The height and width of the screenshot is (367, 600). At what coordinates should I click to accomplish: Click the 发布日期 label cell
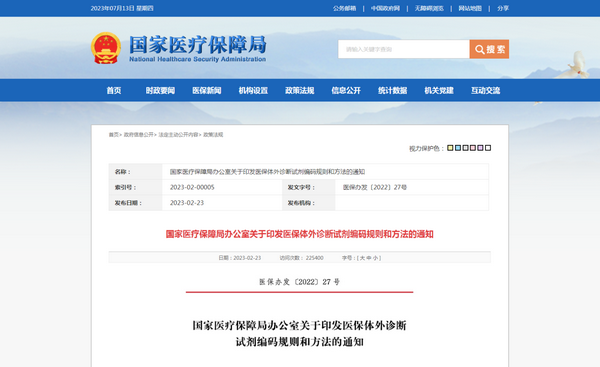point(135,203)
